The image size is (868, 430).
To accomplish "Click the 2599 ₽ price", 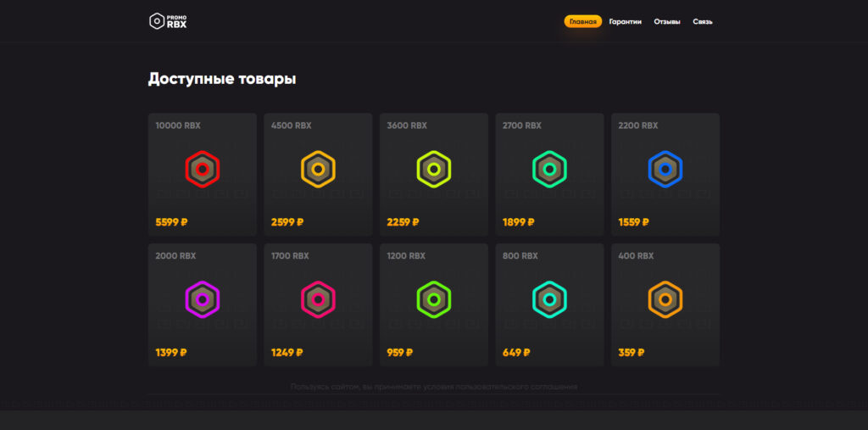I will 287,222.
